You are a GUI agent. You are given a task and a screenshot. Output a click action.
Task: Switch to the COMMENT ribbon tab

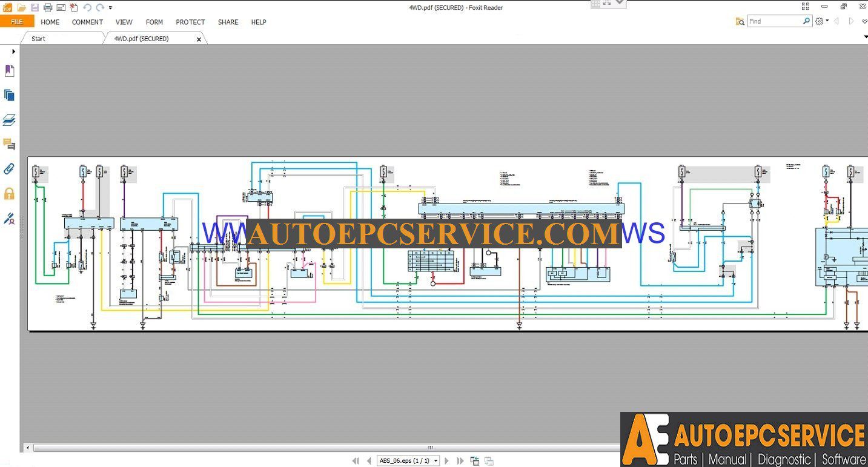point(87,22)
